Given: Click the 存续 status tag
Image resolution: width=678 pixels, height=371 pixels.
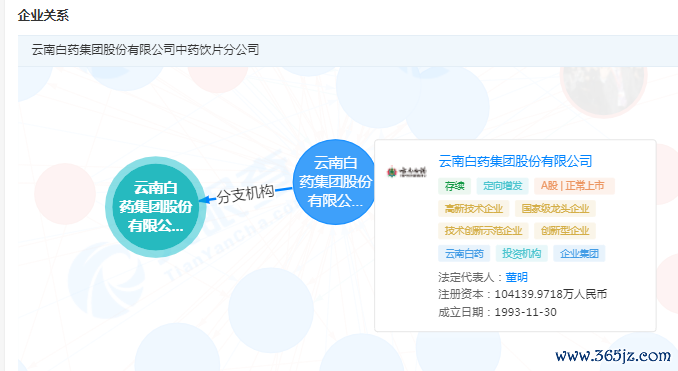Looking at the screenshot, I should [454, 186].
